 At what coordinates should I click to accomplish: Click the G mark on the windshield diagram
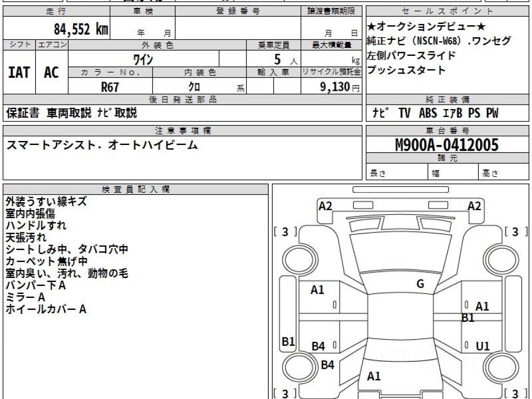(420, 284)
